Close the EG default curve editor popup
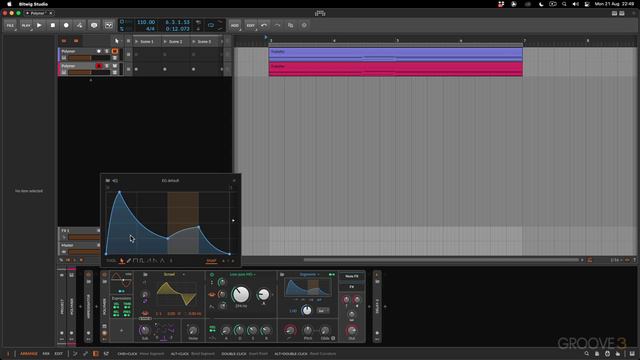Screen dimensions: 640x360 click(x=234, y=180)
